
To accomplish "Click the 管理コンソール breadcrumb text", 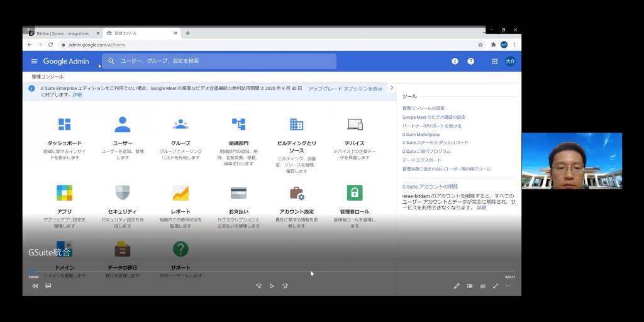I will tap(48, 77).
